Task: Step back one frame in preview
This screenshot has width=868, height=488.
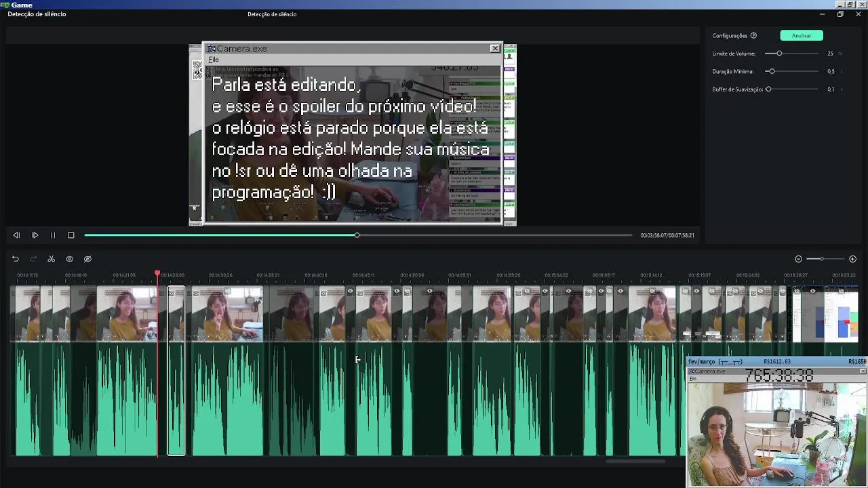Action: click(x=16, y=235)
